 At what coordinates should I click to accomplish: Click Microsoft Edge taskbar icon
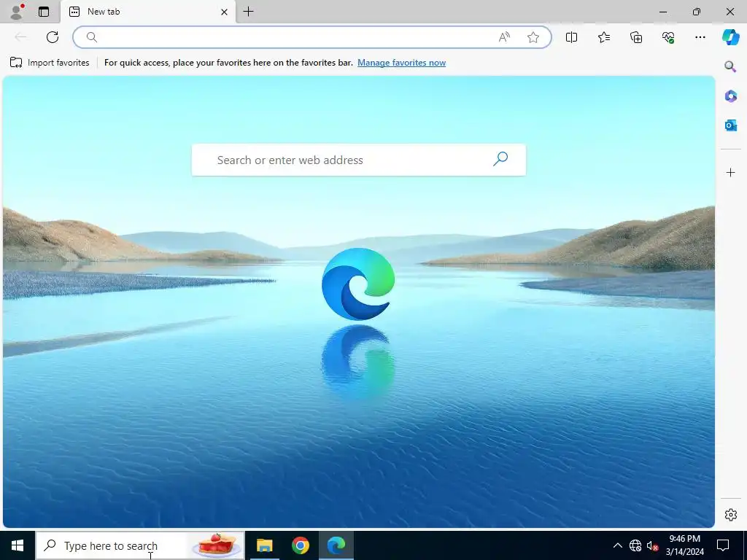coord(336,545)
